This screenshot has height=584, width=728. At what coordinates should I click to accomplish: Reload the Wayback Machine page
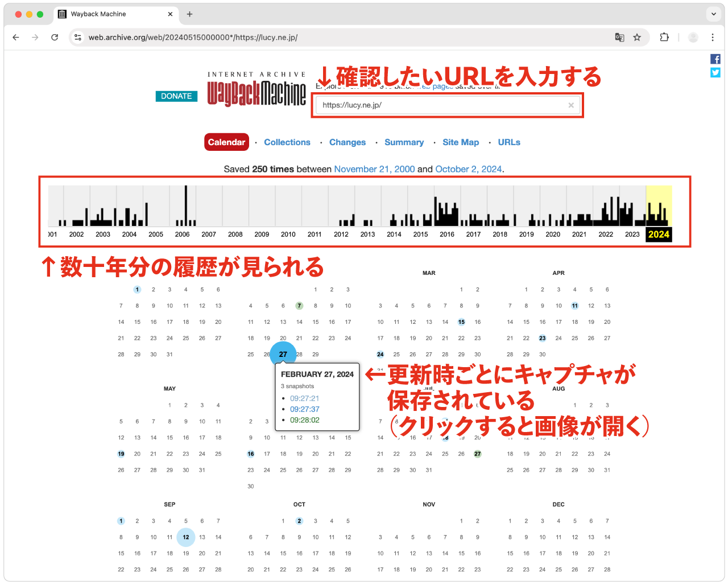[x=55, y=38]
